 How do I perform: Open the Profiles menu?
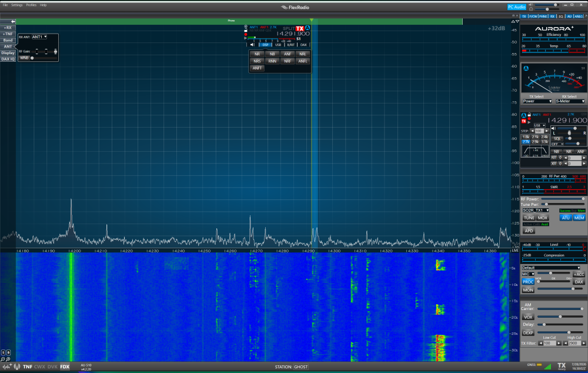point(31,5)
